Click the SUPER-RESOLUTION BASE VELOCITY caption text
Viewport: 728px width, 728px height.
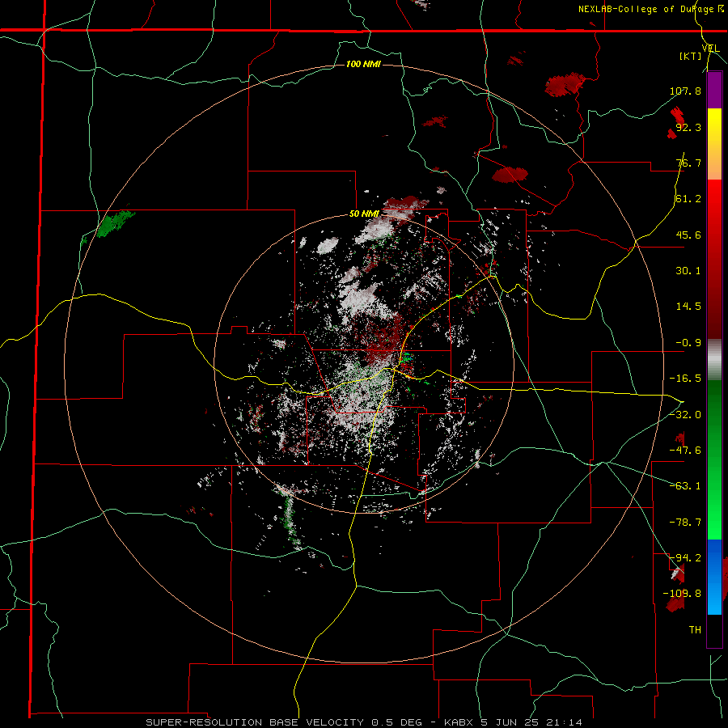(255, 722)
